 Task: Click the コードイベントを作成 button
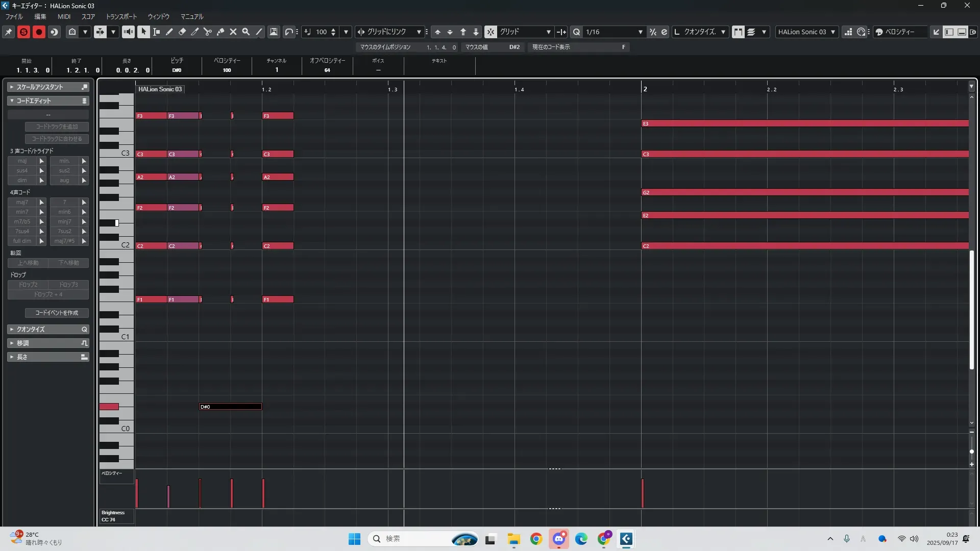point(57,313)
